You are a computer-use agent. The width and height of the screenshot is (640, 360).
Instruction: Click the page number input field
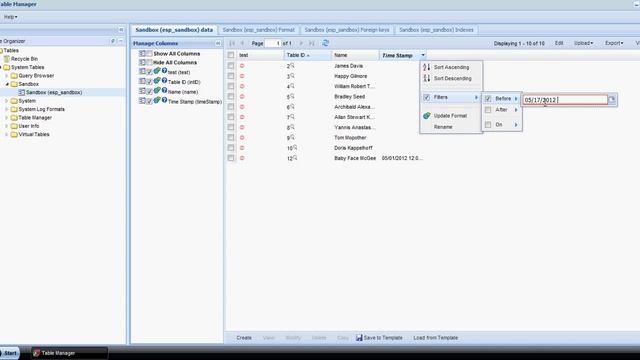click(273, 43)
